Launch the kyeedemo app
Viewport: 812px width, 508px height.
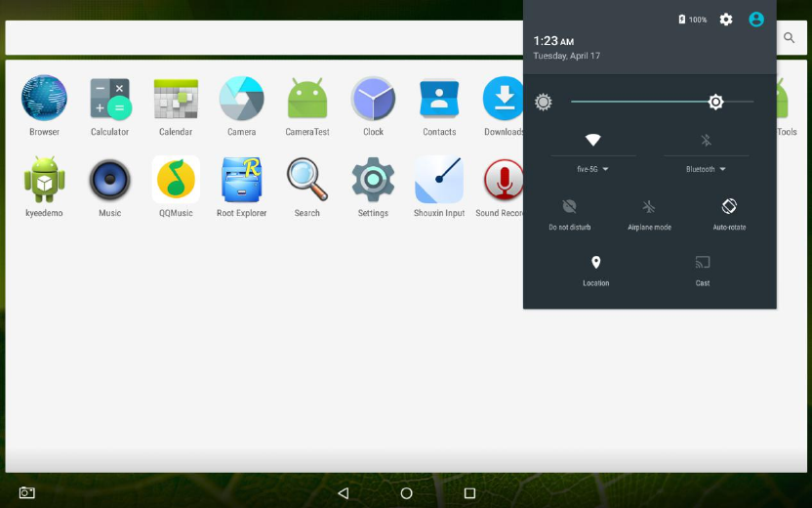(x=44, y=180)
